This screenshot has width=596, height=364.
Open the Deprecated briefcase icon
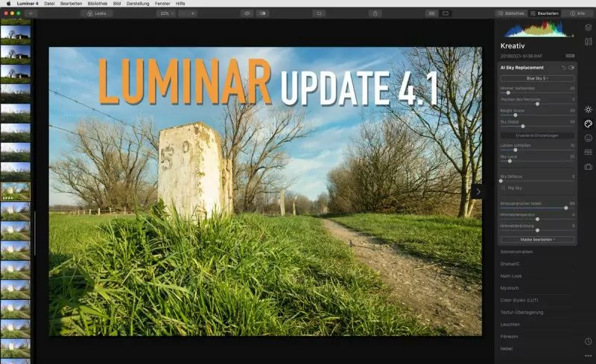588,167
